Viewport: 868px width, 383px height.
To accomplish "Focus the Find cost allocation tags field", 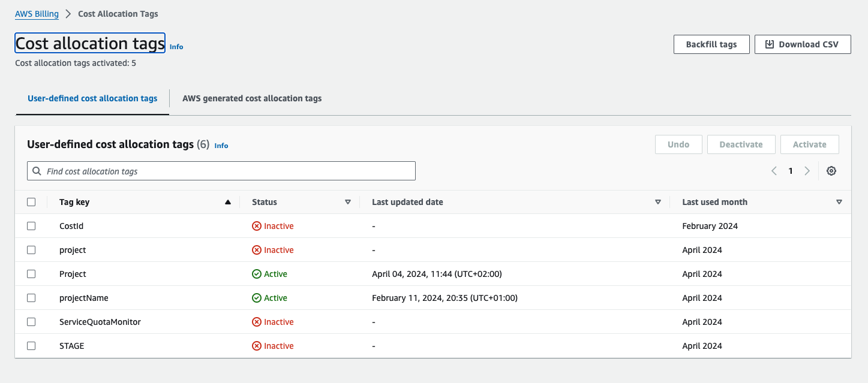I will point(221,171).
